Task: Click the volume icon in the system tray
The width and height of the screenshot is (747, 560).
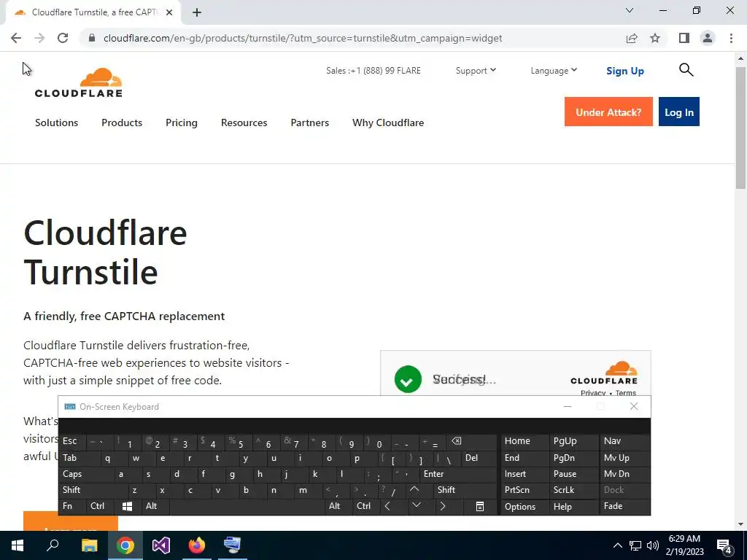Action: tap(653, 545)
